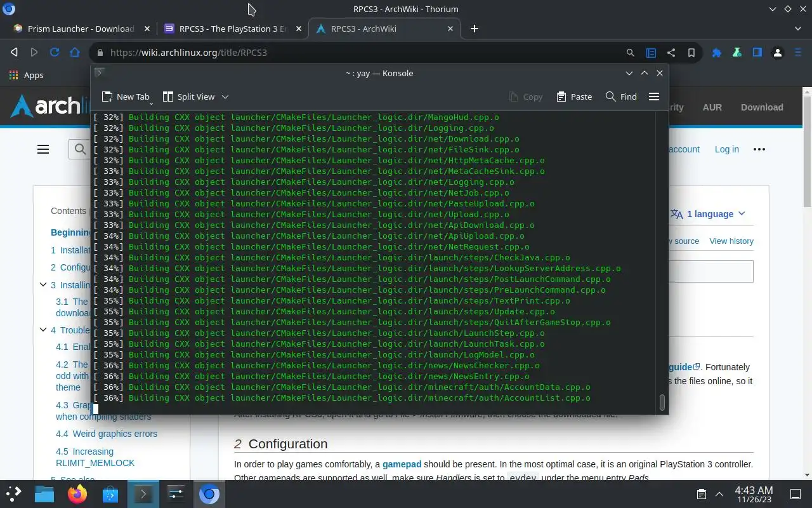Viewport: 812px width, 508px height.
Task: Open Split View dropdown arrow
Action: pyautogui.click(x=225, y=97)
